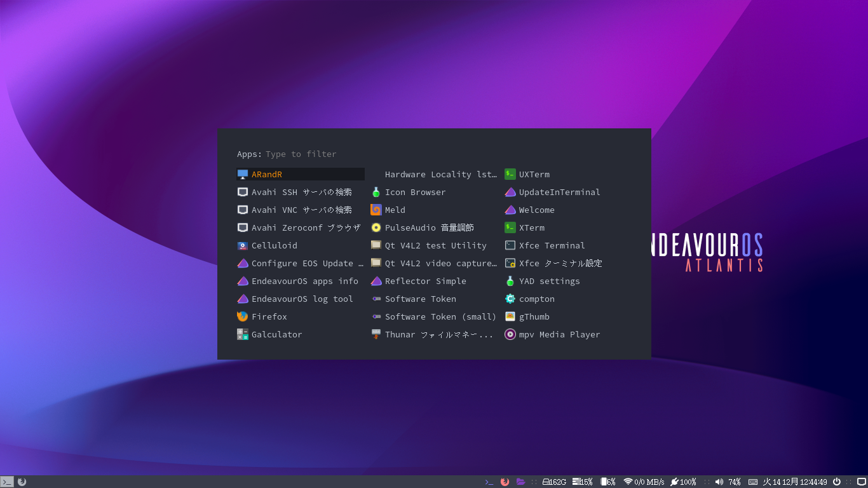Open Avahi VNC server browser entry
Screen dimensions: 868x488
pos(301,210)
